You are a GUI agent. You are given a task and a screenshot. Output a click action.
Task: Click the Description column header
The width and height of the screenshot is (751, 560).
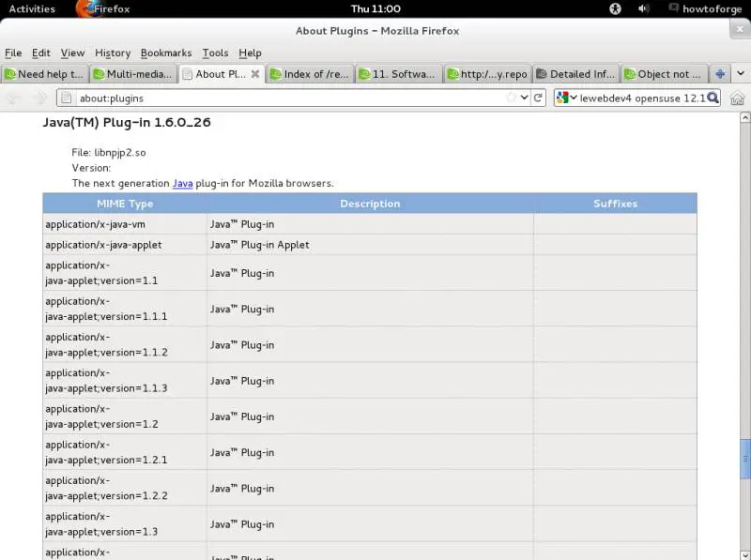click(x=370, y=204)
